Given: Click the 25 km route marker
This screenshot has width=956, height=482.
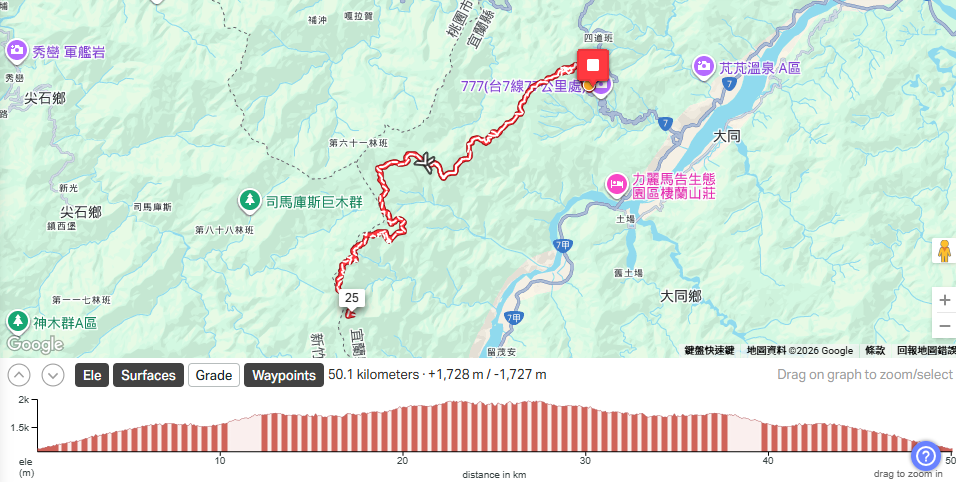Looking at the screenshot, I should tap(352, 298).
